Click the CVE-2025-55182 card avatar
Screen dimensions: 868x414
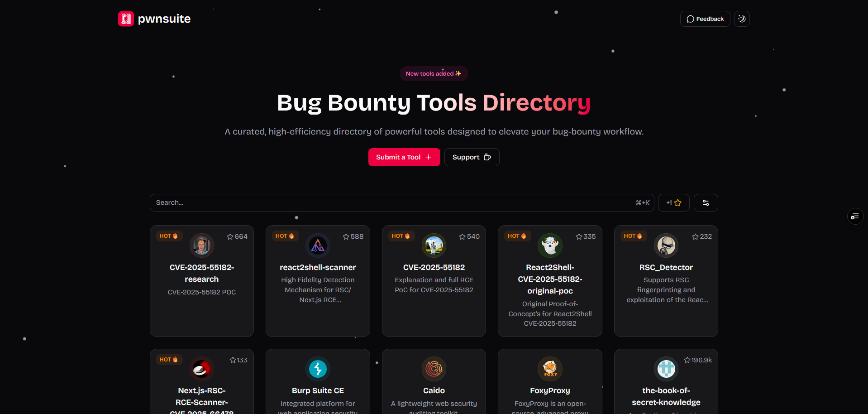pos(434,246)
